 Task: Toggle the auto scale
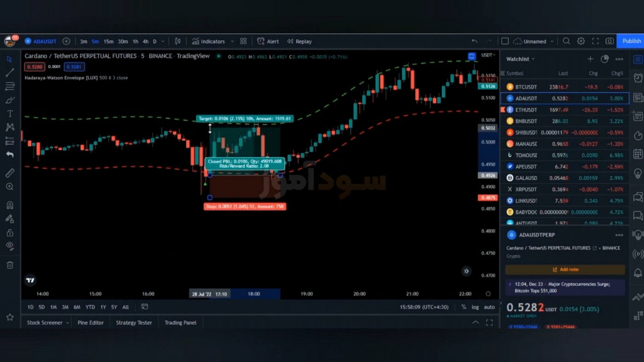489,307
